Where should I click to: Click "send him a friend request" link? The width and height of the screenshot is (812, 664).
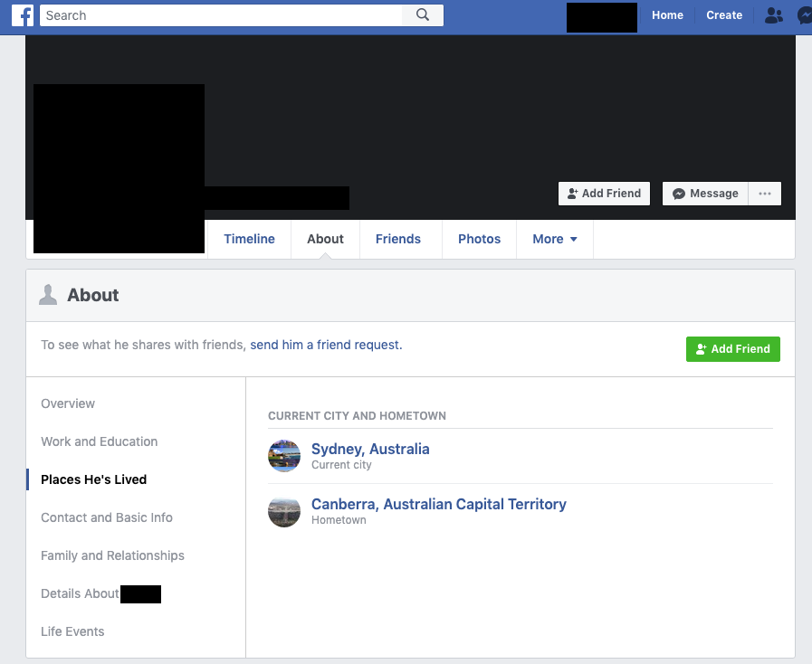325,345
